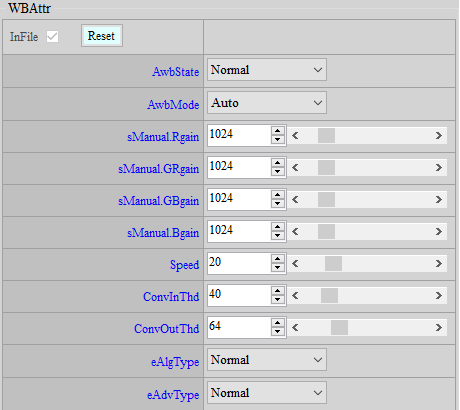
Task: Open the AwbState parameter link
Action: 176,72
